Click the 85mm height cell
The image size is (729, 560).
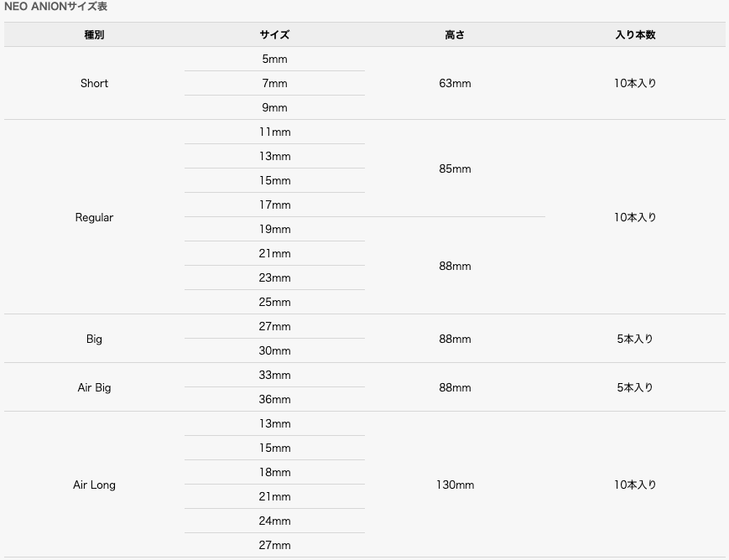point(455,169)
